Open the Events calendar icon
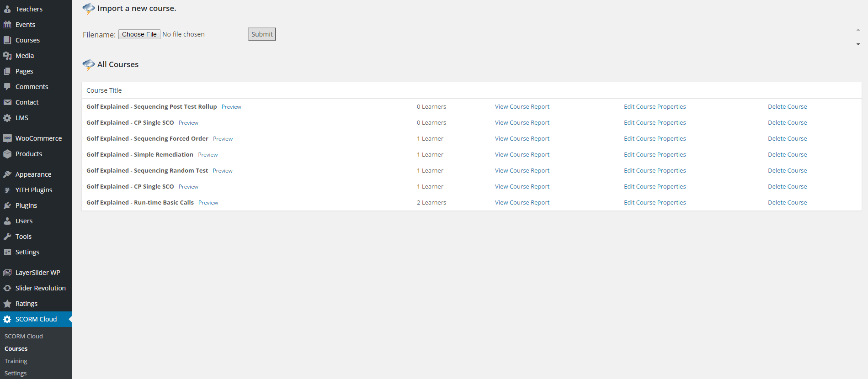868x379 pixels. pyautogui.click(x=7, y=25)
